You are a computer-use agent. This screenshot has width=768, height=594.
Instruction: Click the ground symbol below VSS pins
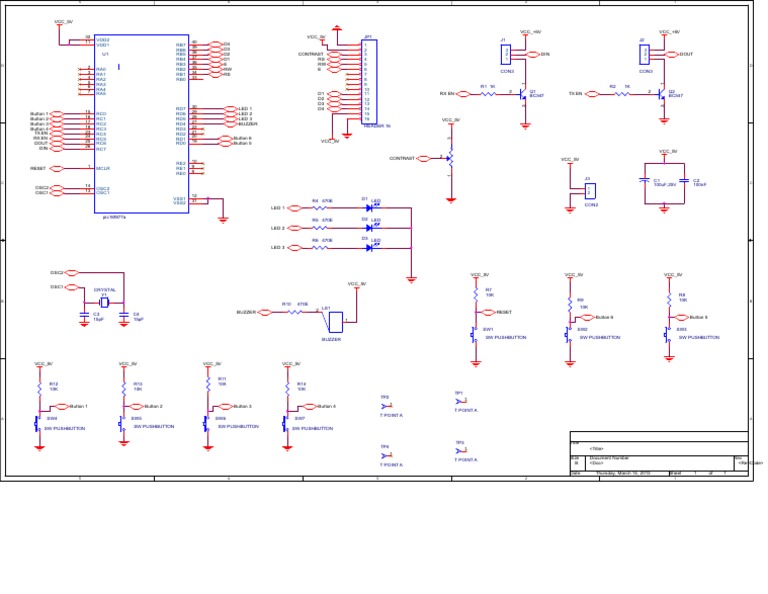point(223,220)
